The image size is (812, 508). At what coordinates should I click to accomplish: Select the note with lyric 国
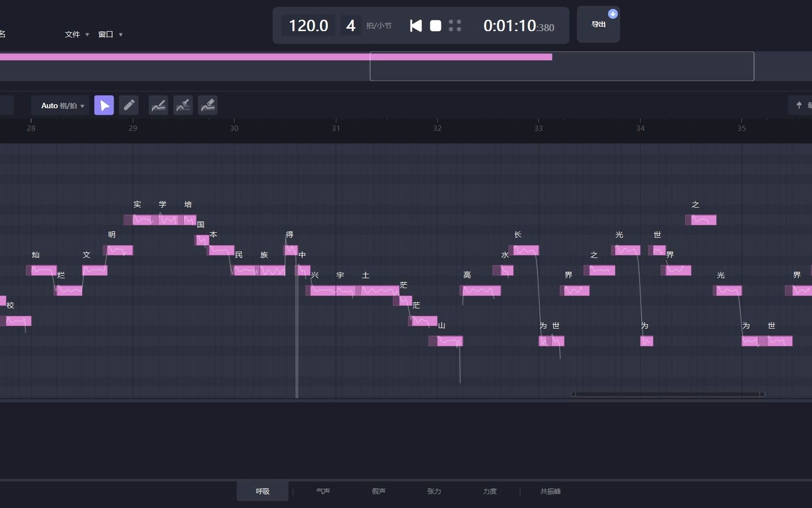202,240
